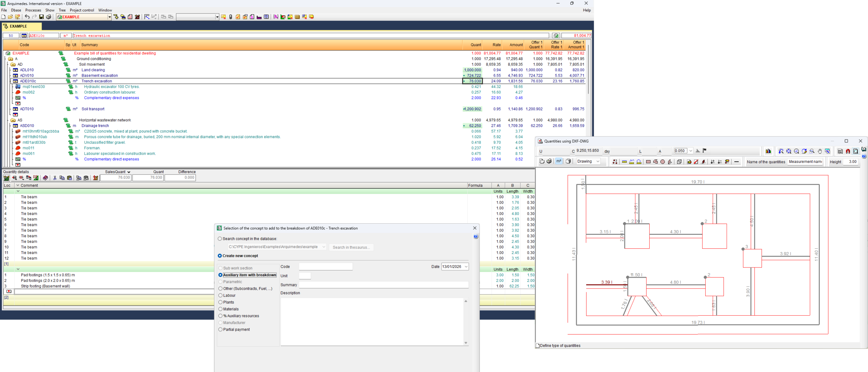This screenshot has height=372, width=868.
Task: Open the Date dropdown calendar
Action: 466,267
